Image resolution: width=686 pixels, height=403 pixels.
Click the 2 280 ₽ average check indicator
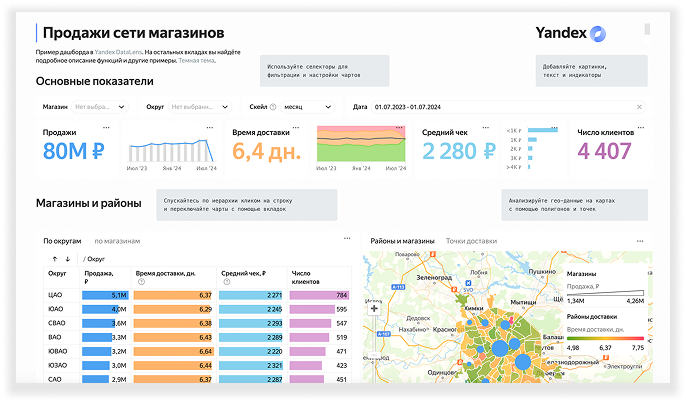click(458, 151)
